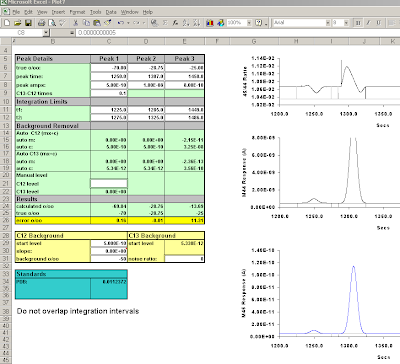Select the Format Painter brush
Image resolution: width=400 pixels, height=364 pixels.
tap(107, 23)
